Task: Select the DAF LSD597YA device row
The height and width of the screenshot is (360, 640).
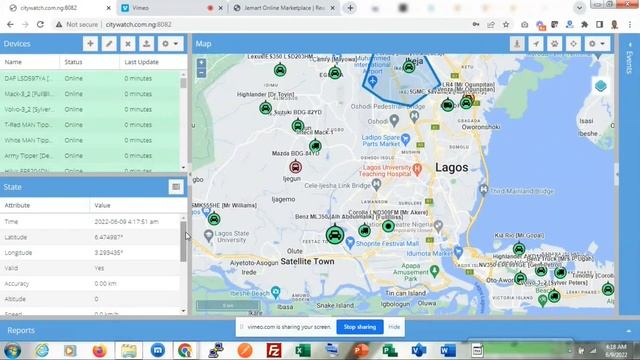Action: point(89,78)
